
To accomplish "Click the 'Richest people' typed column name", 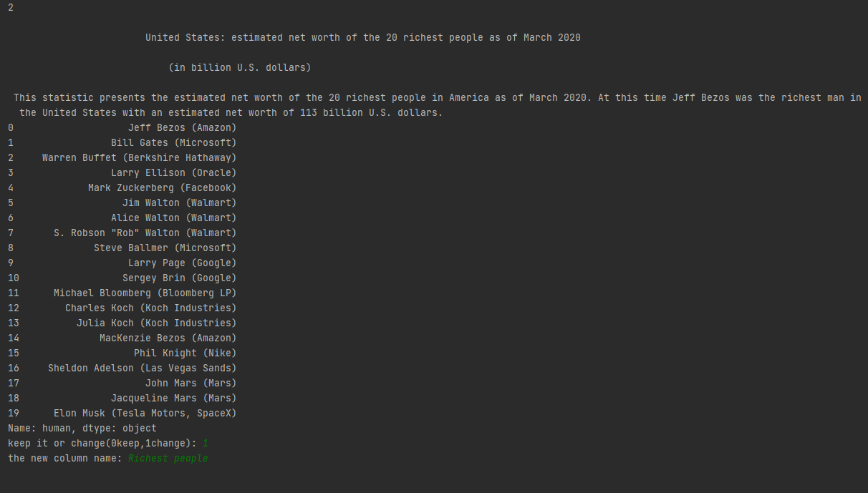I will click(x=168, y=458).
